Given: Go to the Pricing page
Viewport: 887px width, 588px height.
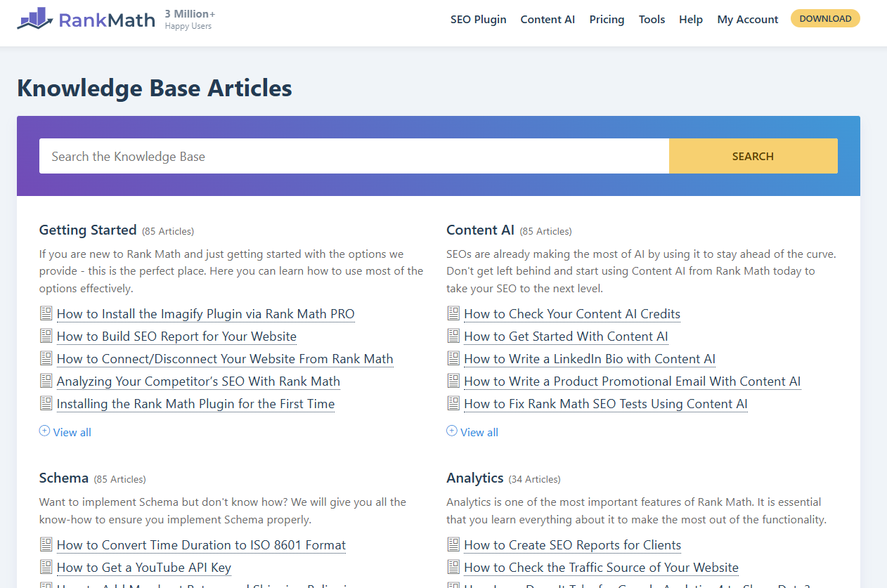Looking at the screenshot, I should click(x=607, y=20).
